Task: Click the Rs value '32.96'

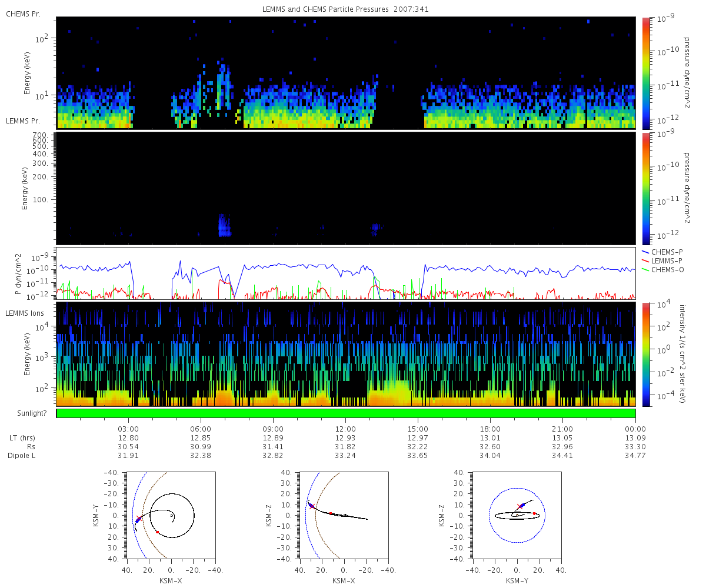Action: [562, 447]
